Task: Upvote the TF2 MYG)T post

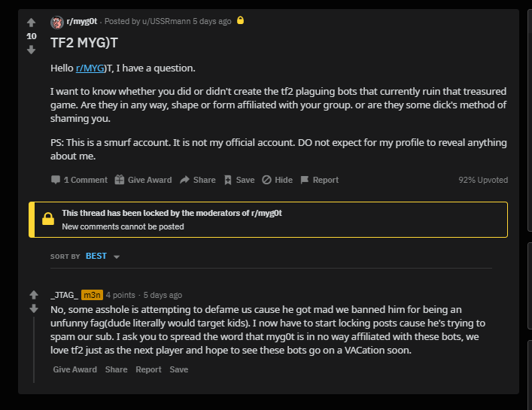Action: coord(31,23)
